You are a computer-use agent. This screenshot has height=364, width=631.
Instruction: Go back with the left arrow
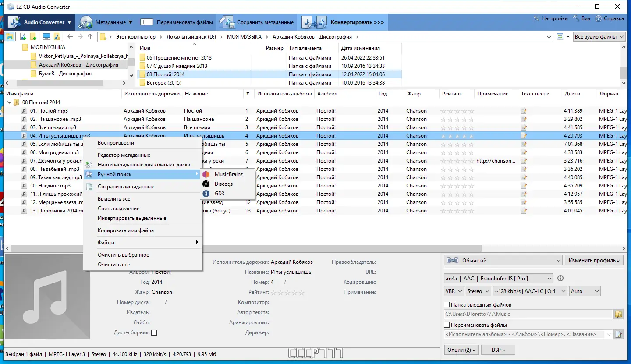[x=70, y=37]
